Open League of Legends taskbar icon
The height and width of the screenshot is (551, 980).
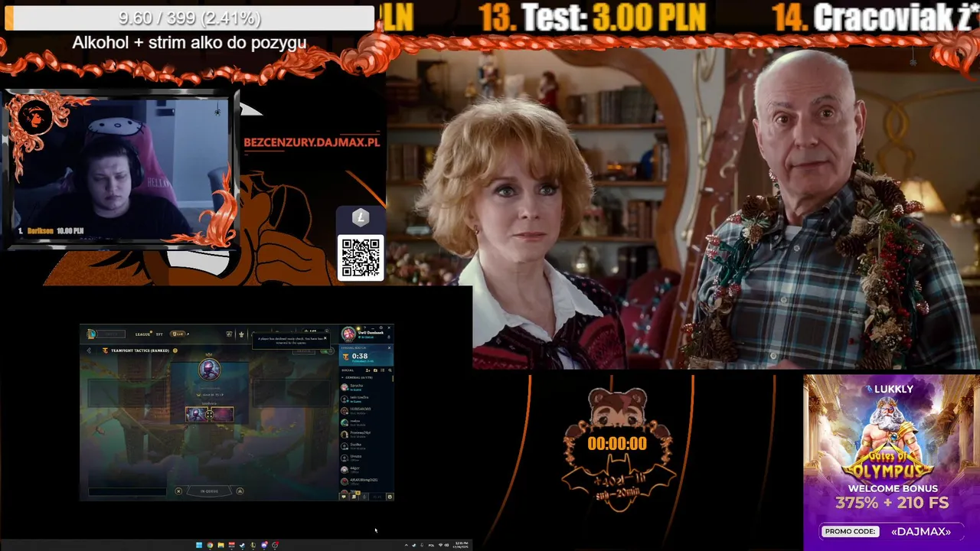click(253, 545)
